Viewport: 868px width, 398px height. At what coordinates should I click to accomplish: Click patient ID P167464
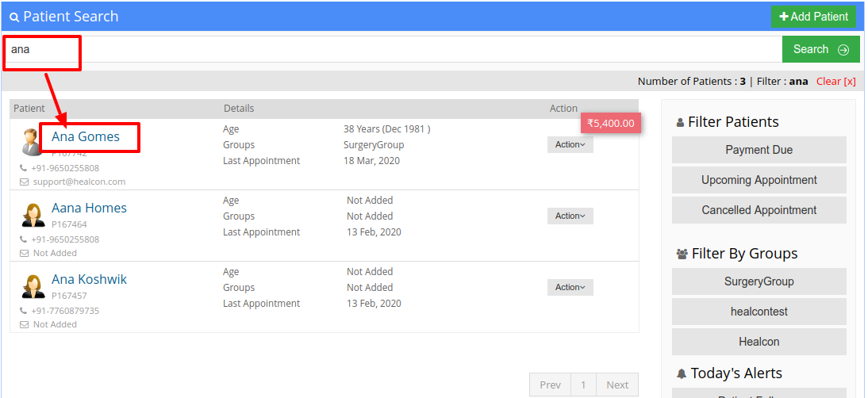coord(69,224)
